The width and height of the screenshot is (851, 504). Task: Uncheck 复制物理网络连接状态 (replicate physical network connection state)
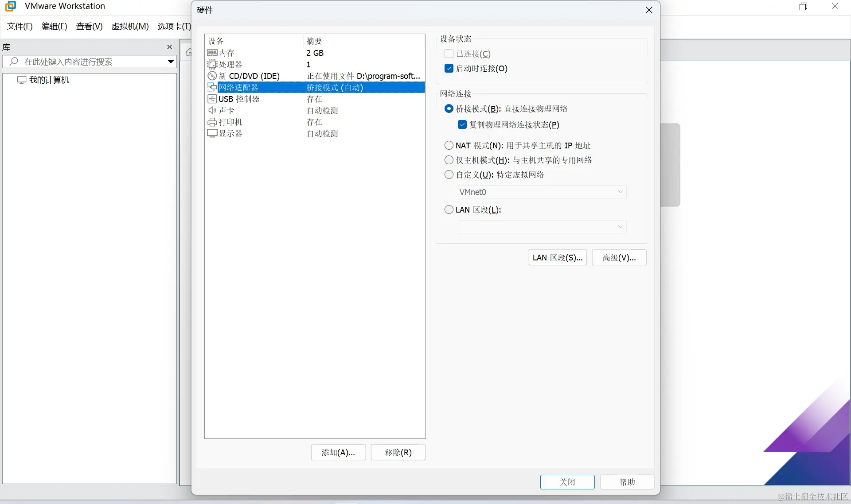462,125
